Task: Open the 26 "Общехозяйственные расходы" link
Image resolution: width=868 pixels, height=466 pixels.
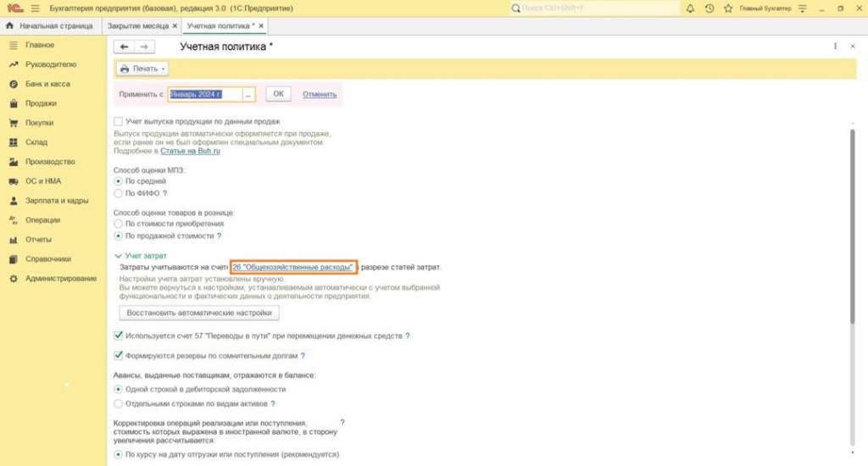Action: (x=292, y=268)
